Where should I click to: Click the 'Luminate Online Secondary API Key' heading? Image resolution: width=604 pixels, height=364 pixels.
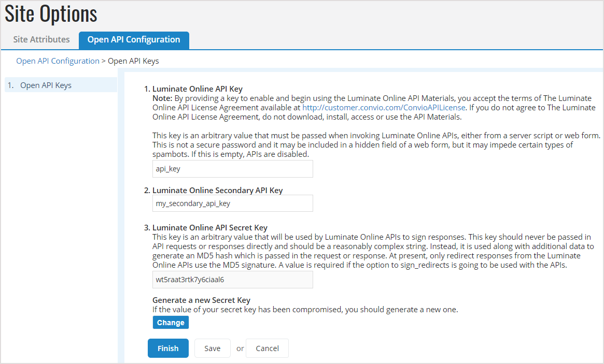218,190
